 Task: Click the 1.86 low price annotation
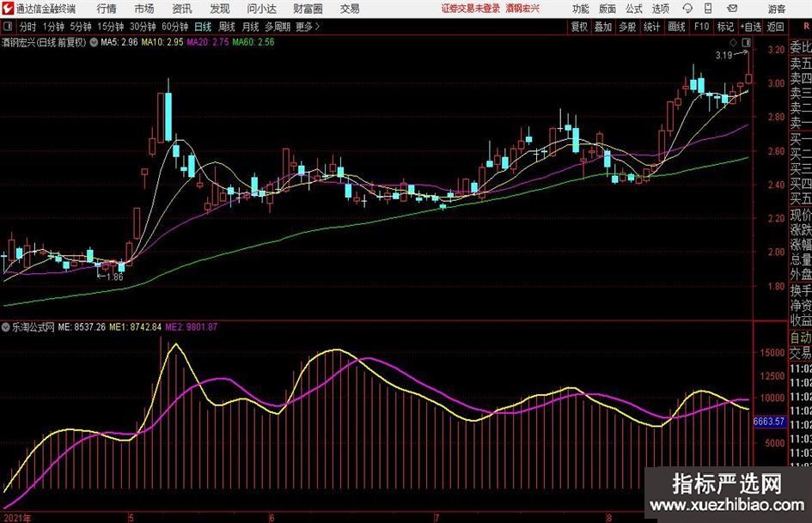click(x=114, y=277)
